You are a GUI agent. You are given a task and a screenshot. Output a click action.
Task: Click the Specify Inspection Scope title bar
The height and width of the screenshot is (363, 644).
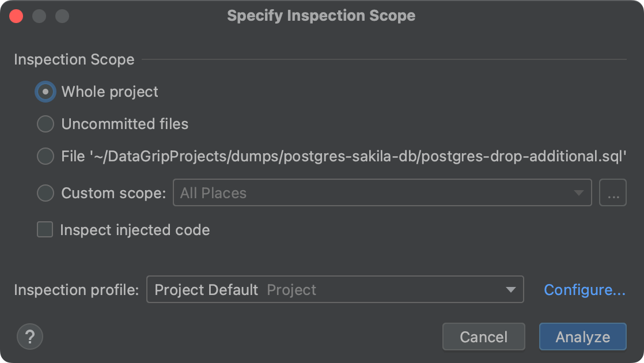[x=322, y=16]
